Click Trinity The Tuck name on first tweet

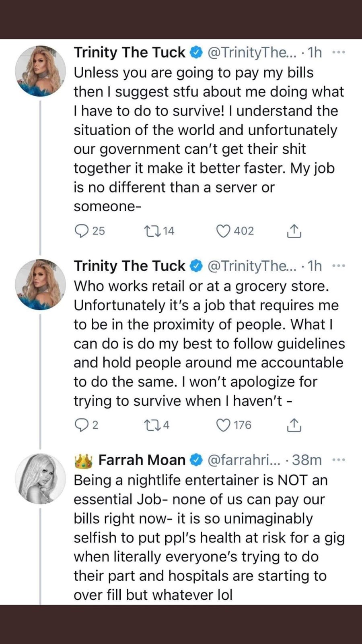(129, 52)
